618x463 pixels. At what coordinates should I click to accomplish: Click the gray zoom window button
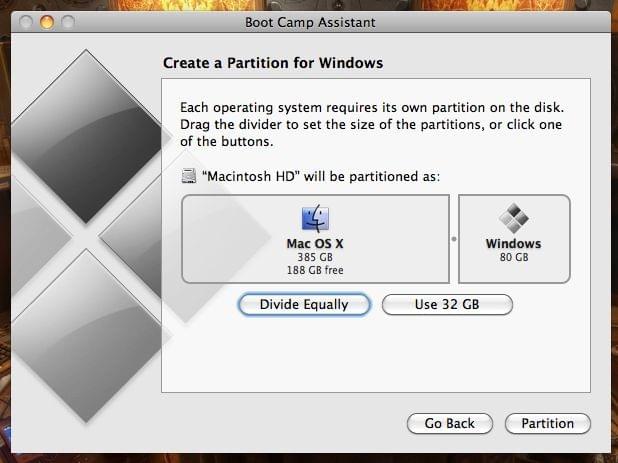68,22
